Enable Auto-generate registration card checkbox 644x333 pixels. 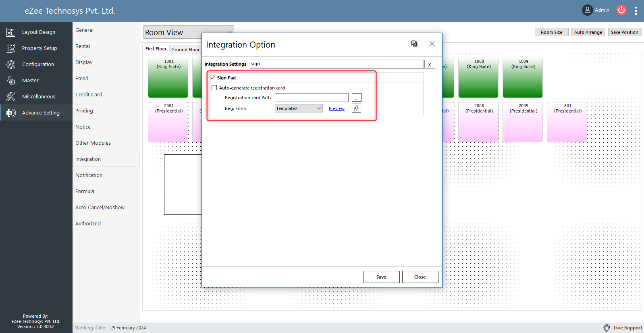pyautogui.click(x=214, y=88)
